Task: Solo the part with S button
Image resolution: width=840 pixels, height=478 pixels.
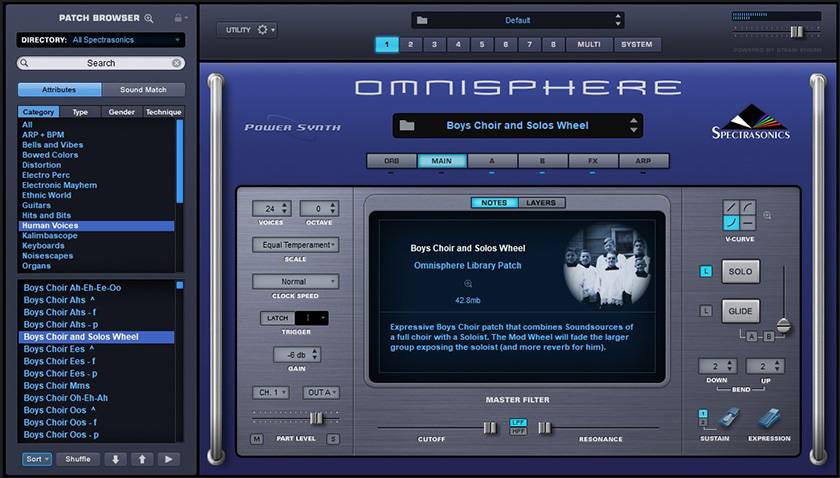Action: (333, 439)
